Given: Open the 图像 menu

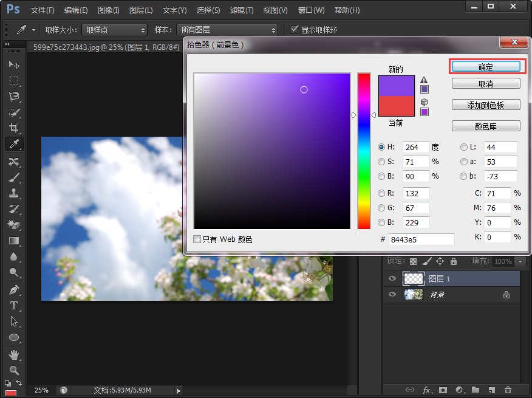Looking at the screenshot, I should [x=107, y=10].
